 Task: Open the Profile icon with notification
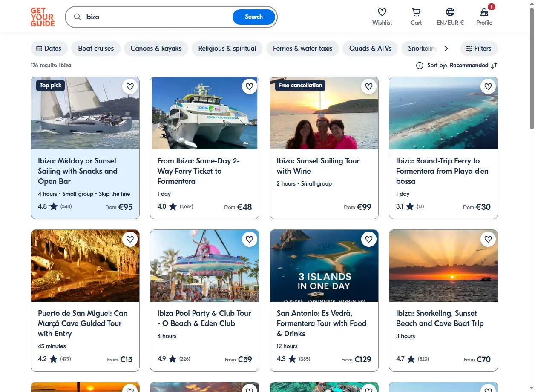coord(484,12)
